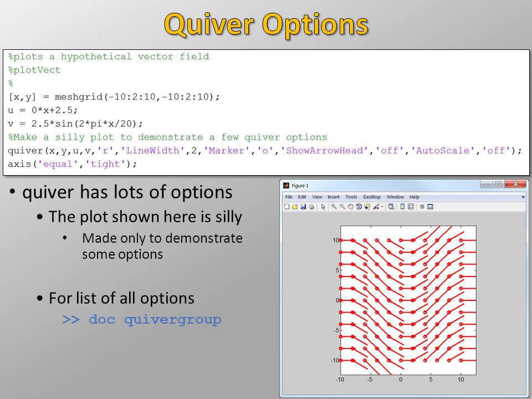Click the Insert Legend icon
The height and width of the screenshot is (399, 532).
click(411, 207)
